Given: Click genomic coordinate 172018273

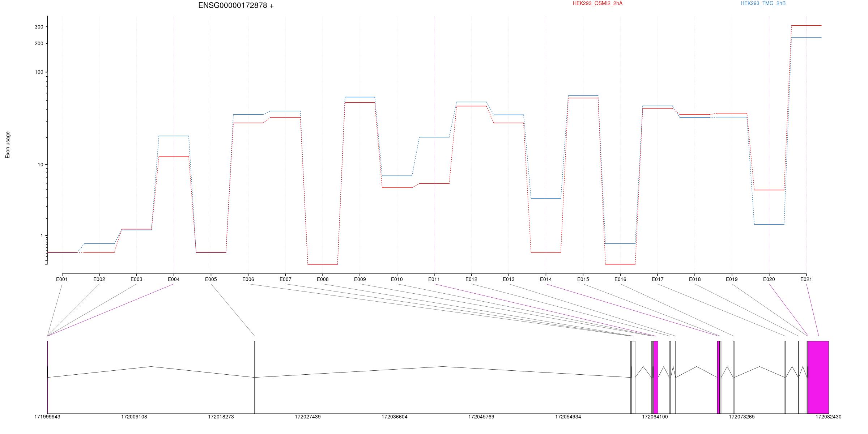Looking at the screenshot, I should tap(221, 417).
